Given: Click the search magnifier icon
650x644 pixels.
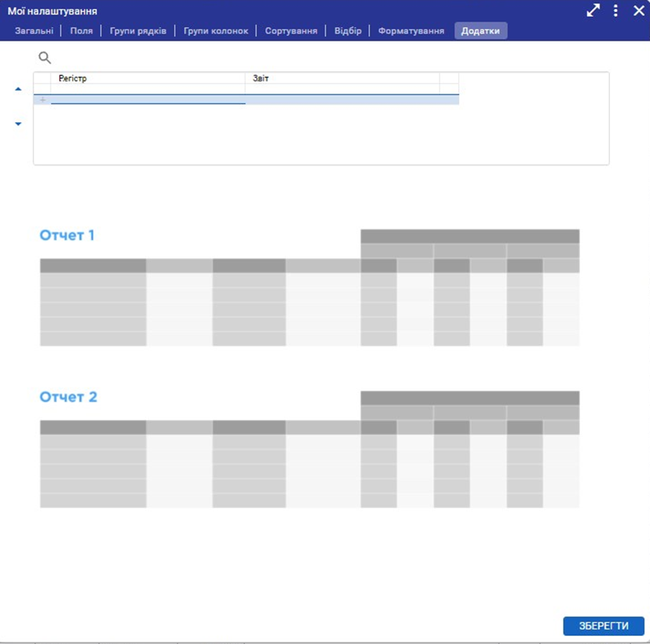Looking at the screenshot, I should (45, 58).
